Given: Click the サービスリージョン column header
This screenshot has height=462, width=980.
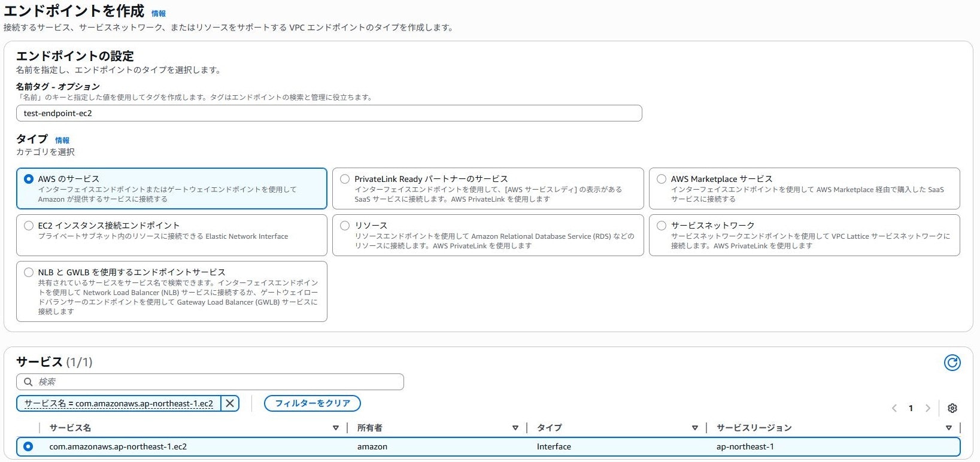Looking at the screenshot, I should coord(754,428).
